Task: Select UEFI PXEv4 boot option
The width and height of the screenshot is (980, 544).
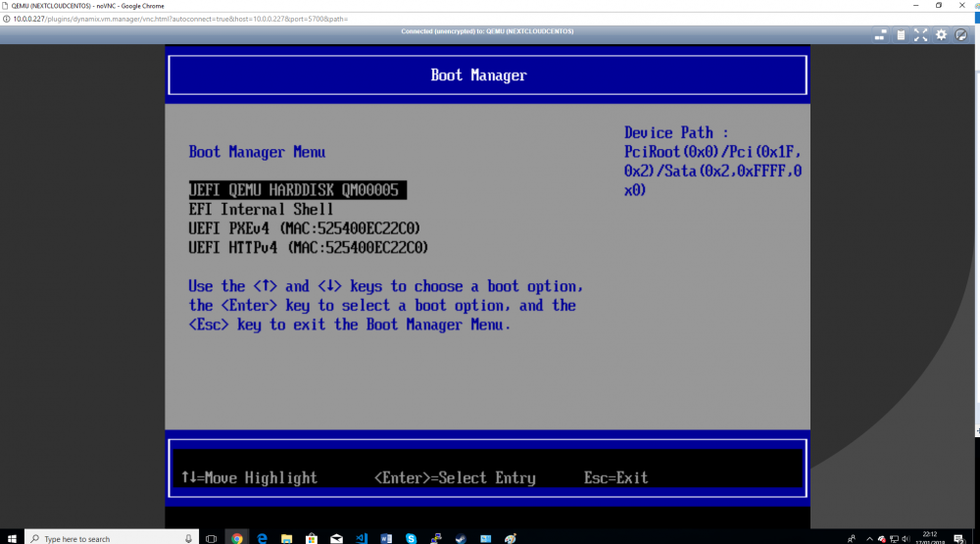Action: (x=305, y=228)
